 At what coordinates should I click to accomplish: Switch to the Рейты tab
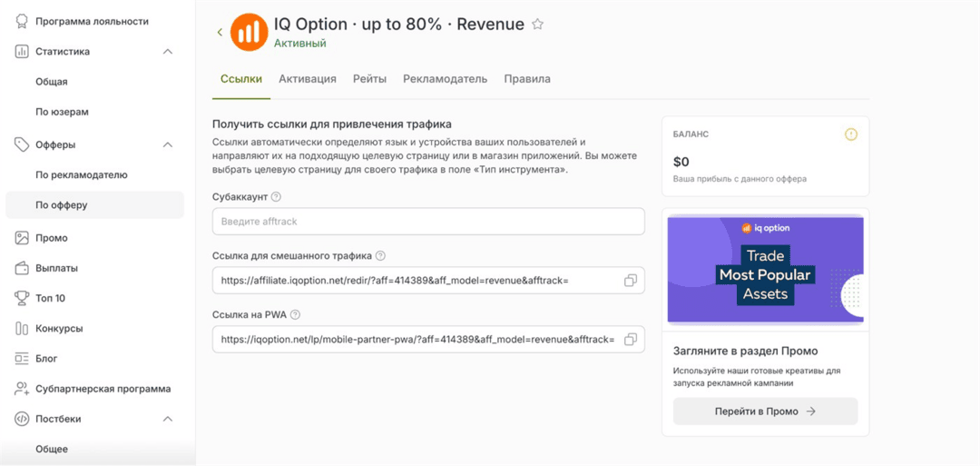tap(369, 79)
